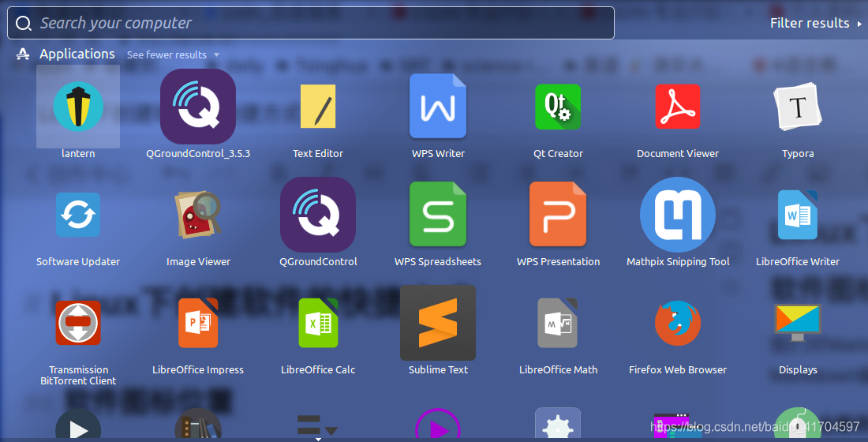This screenshot has height=442, width=868.
Task: Open Firefox Web Browser
Action: click(678, 322)
